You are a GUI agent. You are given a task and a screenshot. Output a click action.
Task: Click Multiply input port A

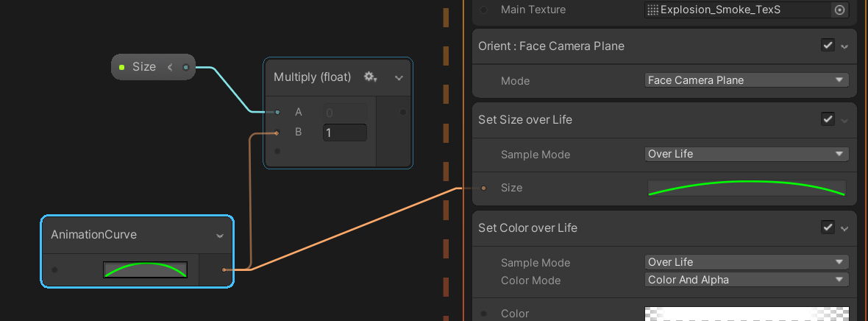point(277,112)
